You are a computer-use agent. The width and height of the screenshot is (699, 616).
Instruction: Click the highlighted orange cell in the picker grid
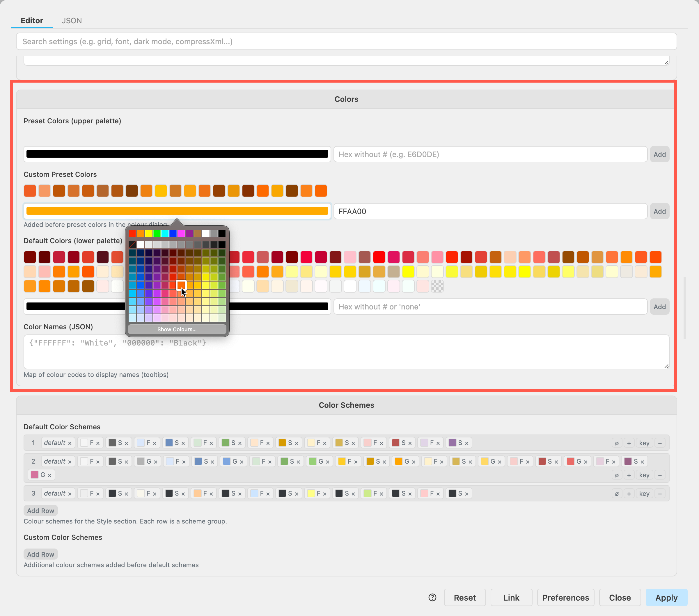tap(181, 285)
